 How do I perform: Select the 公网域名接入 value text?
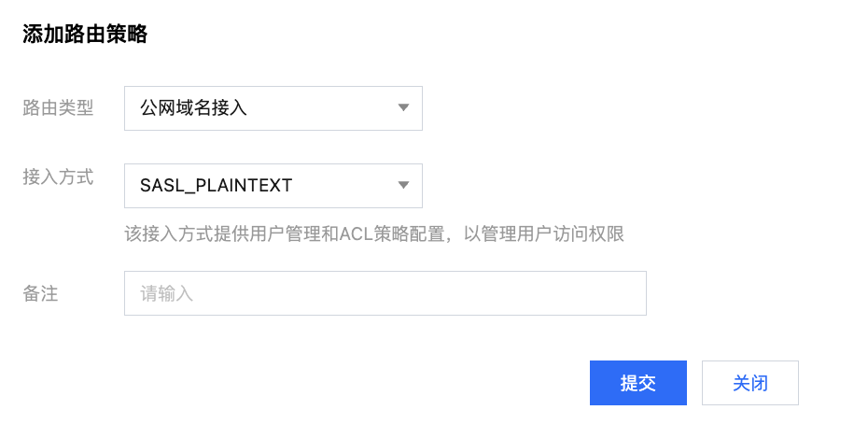(193, 107)
